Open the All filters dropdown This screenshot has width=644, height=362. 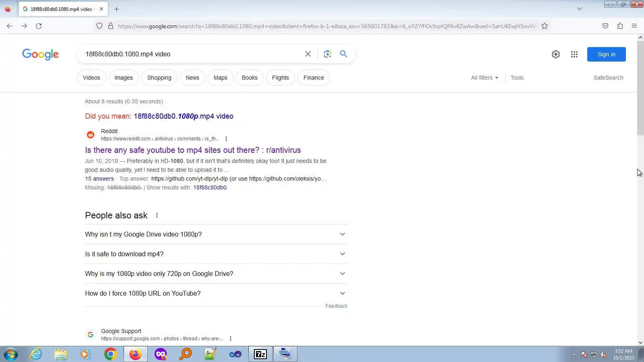[485, 78]
